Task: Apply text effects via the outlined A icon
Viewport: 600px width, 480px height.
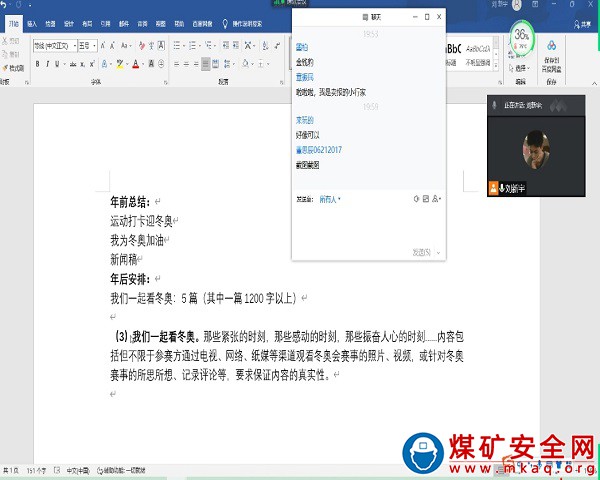Action: [104, 64]
